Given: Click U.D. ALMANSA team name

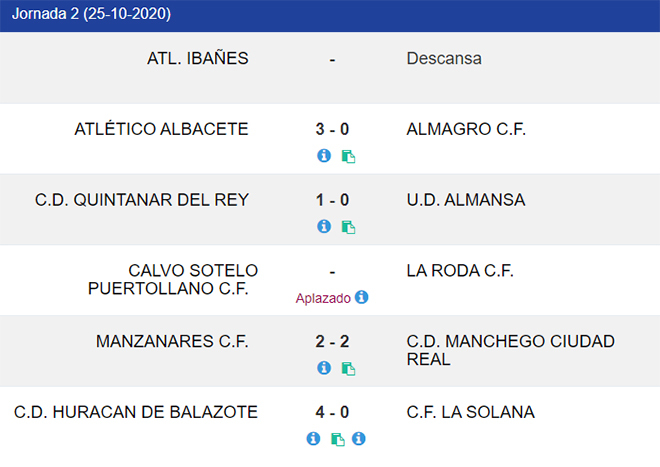Looking at the screenshot, I should click(x=466, y=200).
